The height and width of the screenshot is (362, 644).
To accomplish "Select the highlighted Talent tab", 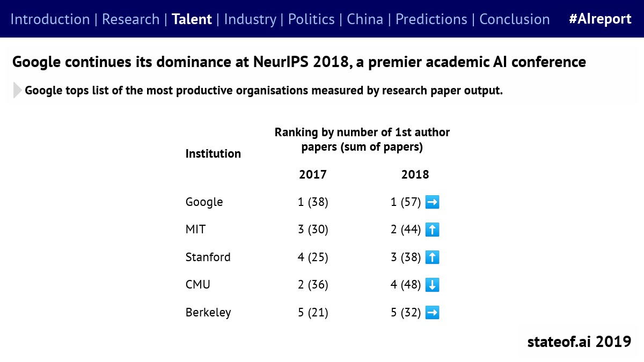I will pyautogui.click(x=192, y=19).
